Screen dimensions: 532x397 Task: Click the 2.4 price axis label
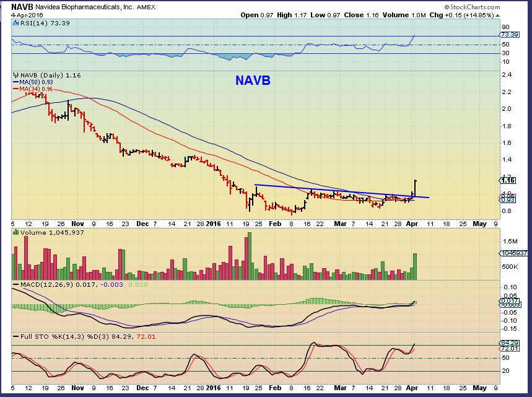[507, 75]
